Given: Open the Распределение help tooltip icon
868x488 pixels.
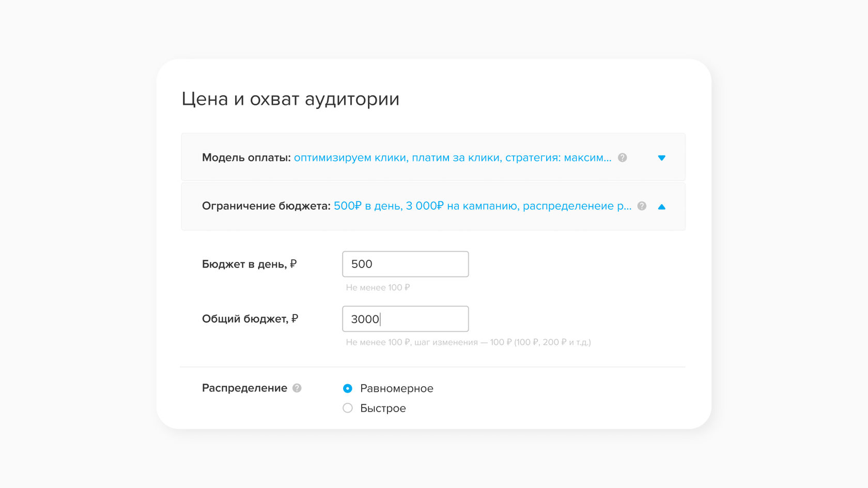Looking at the screenshot, I should point(297,388).
